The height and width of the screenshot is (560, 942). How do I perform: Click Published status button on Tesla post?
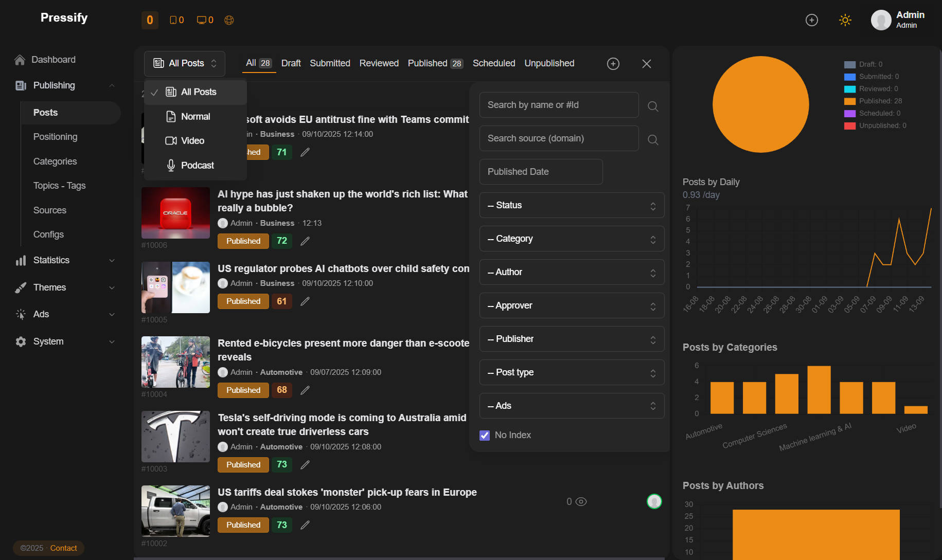(x=243, y=465)
